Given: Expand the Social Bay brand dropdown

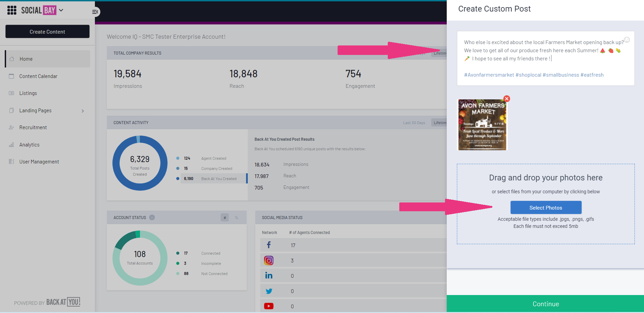Looking at the screenshot, I should (61, 10).
